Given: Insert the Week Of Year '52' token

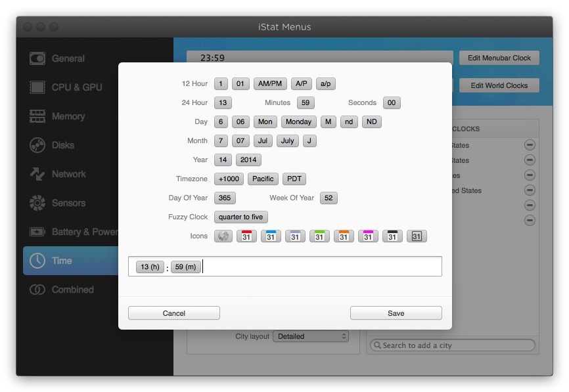Looking at the screenshot, I should pos(329,198).
